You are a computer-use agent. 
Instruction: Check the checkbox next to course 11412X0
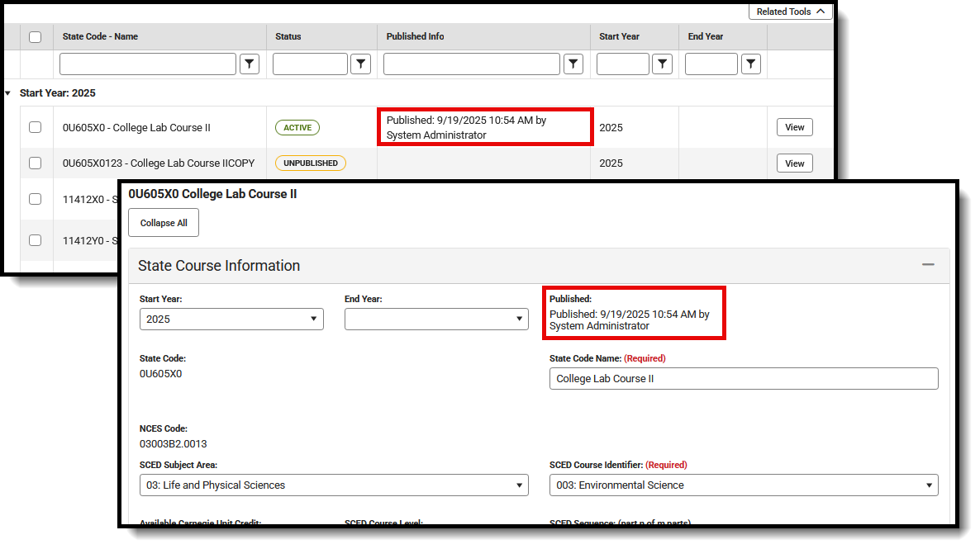pos(34,199)
